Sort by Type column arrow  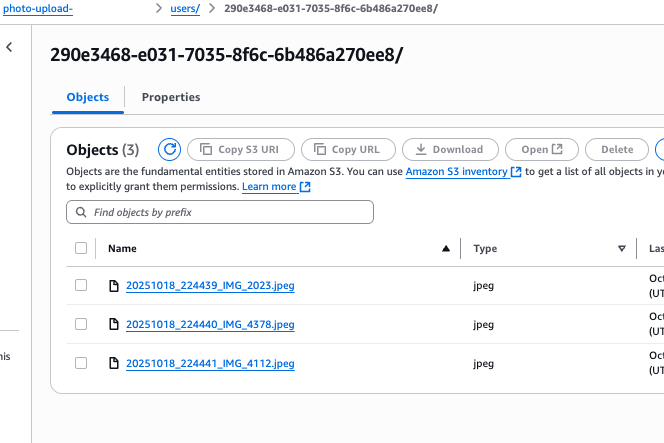(622, 249)
